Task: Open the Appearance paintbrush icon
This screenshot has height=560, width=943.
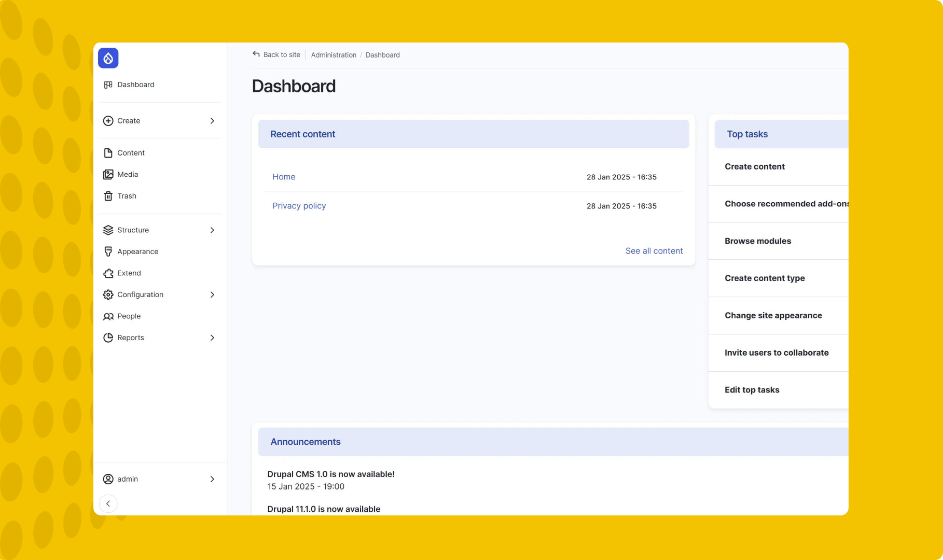Action: coord(108,251)
